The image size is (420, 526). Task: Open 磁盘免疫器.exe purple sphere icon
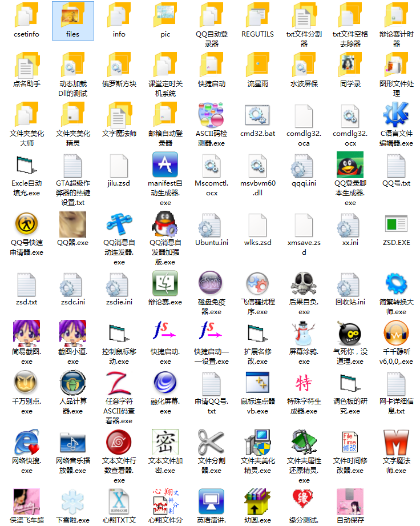click(212, 283)
